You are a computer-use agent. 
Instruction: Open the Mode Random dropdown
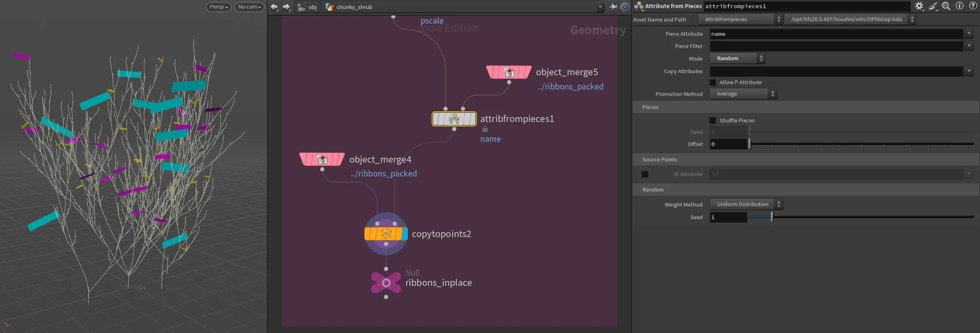[x=738, y=59]
